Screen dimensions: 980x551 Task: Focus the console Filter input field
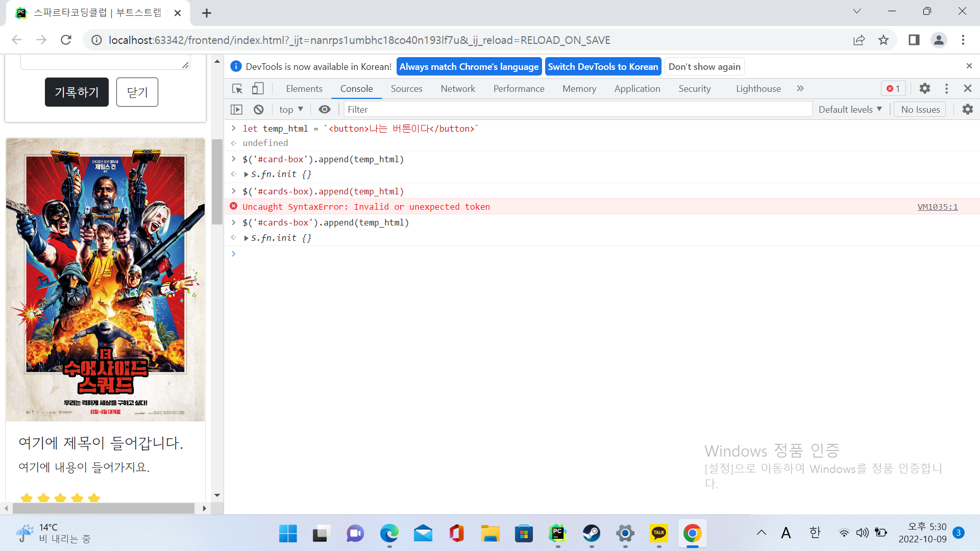pos(578,109)
